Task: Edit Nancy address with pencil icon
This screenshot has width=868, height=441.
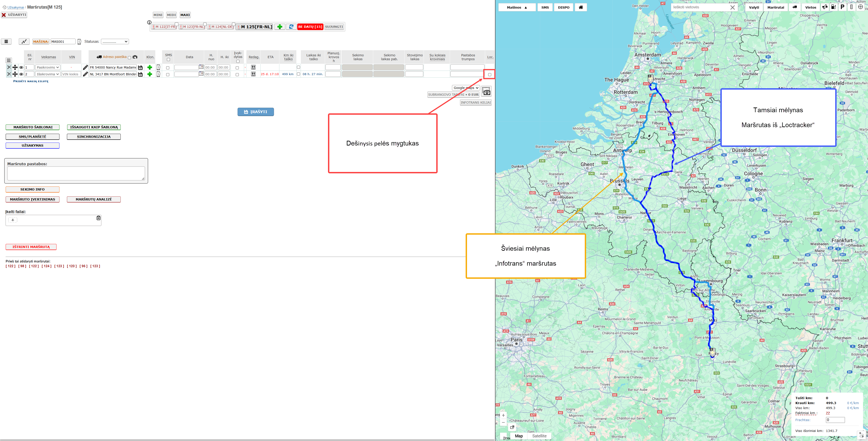Action: click(x=85, y=67)
